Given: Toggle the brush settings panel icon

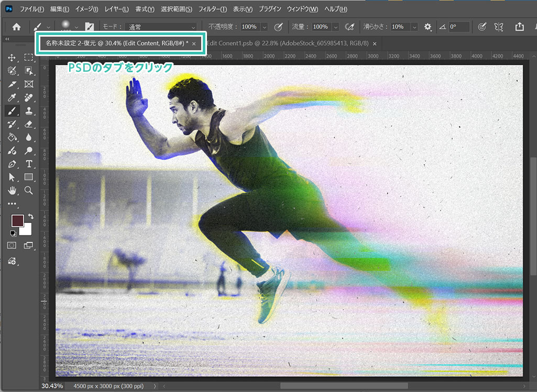Looking at the screenshot, I should [x=90, y=27].
